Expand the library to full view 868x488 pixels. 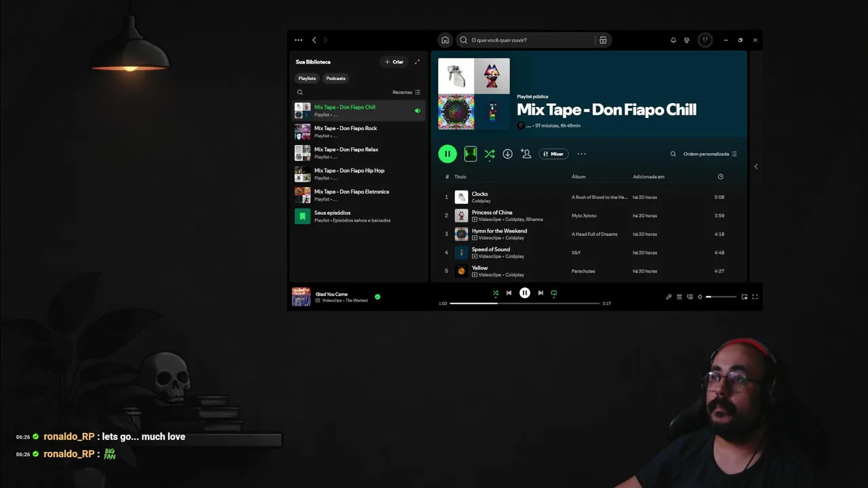(x=417, y=62)
